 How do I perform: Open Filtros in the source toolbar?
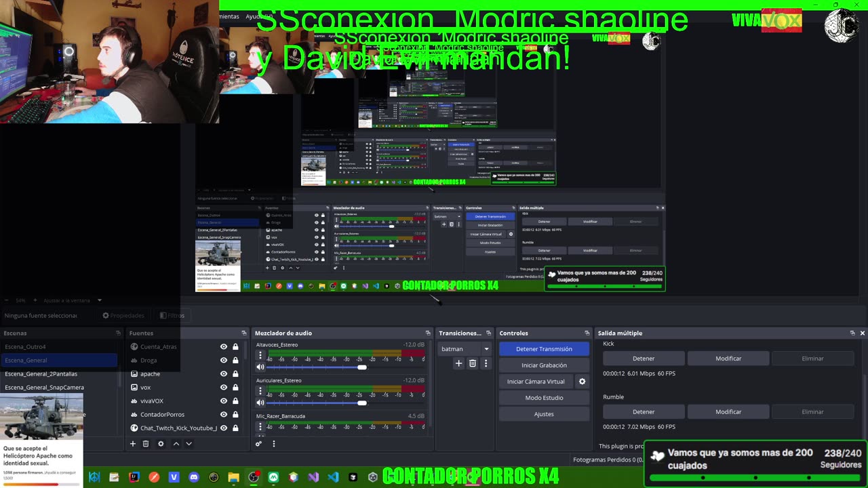172,315
